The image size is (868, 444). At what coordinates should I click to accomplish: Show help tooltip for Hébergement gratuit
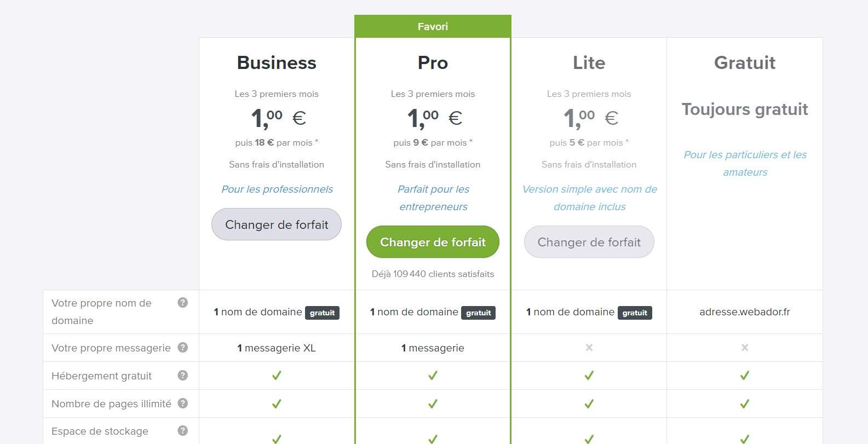(x=183, y=376)
